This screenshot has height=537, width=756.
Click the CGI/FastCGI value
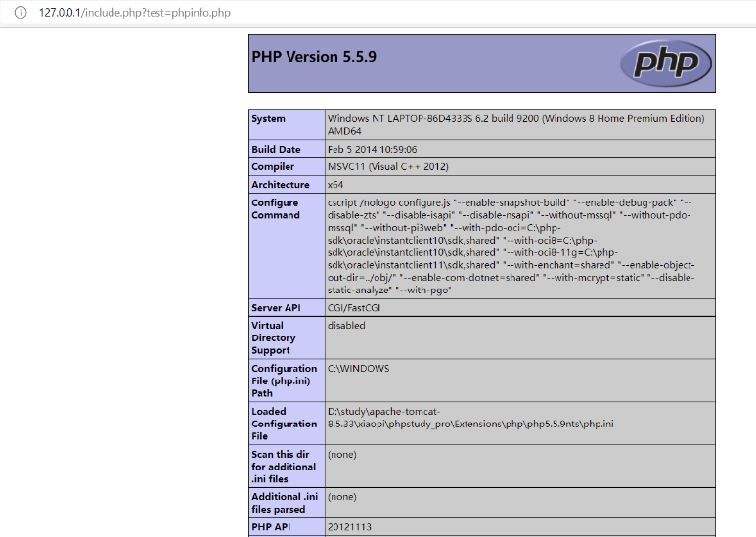[354, 308]
